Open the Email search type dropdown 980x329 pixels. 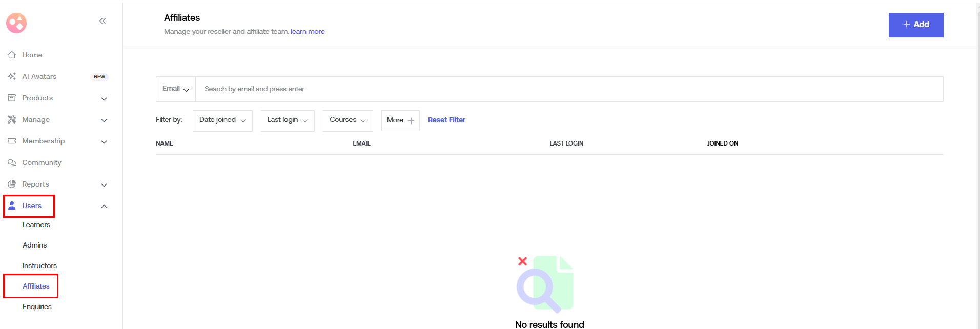[176, 89]
